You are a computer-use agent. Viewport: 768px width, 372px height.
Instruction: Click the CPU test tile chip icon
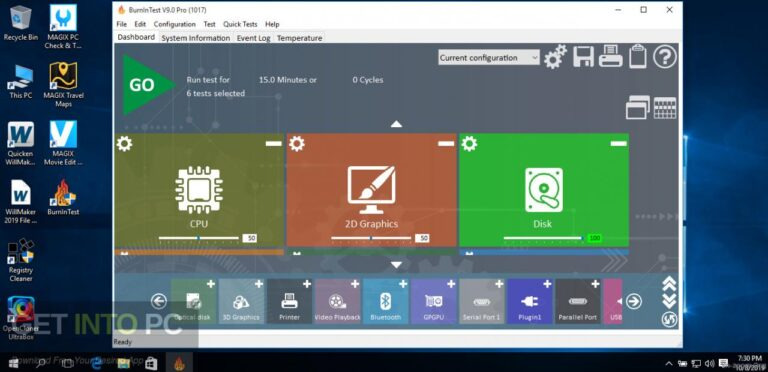[x=199, y=189]
